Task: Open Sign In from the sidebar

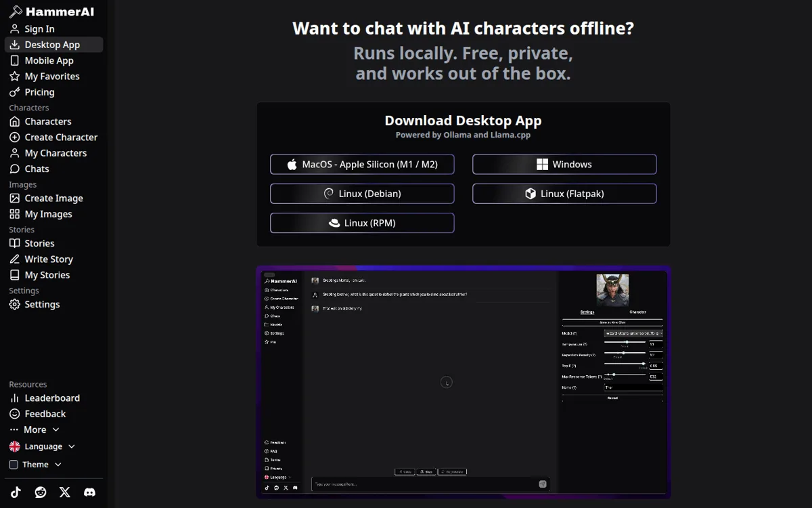Action: tap(53, 29)
